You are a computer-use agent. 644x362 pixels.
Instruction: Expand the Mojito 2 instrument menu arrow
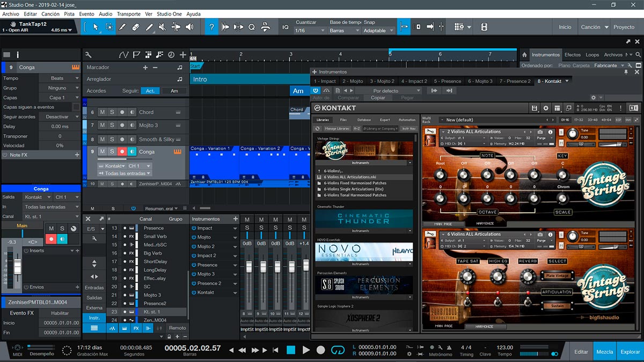pyautogui.click(x=235, y=247)
